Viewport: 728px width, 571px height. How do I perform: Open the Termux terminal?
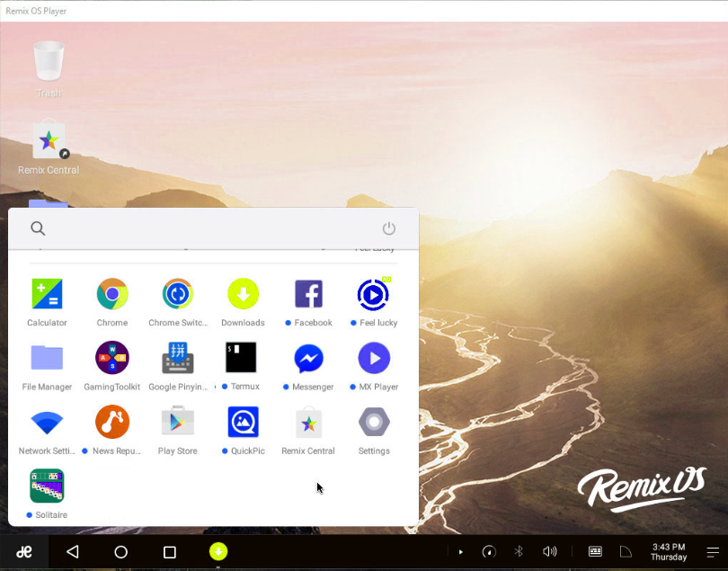coord(243,358)
